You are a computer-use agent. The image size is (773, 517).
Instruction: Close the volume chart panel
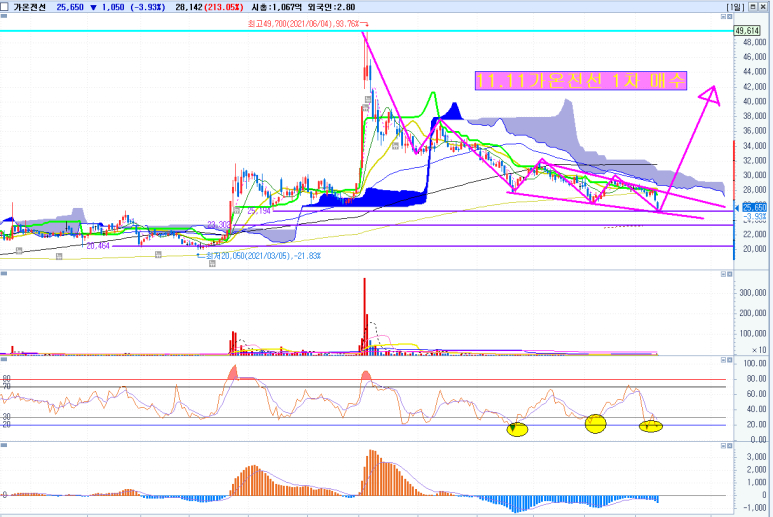click(730, 274)
